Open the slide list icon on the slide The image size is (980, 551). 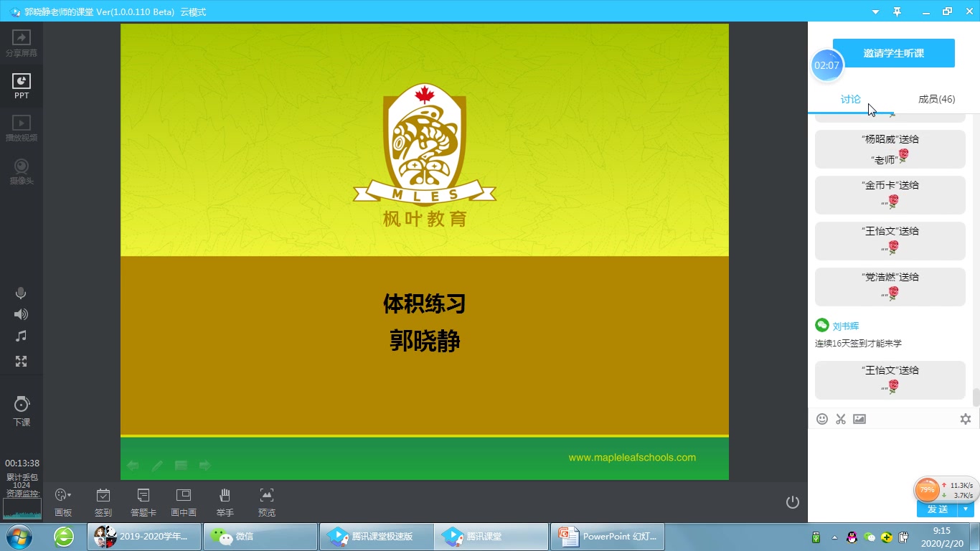[x=181, y=466]
